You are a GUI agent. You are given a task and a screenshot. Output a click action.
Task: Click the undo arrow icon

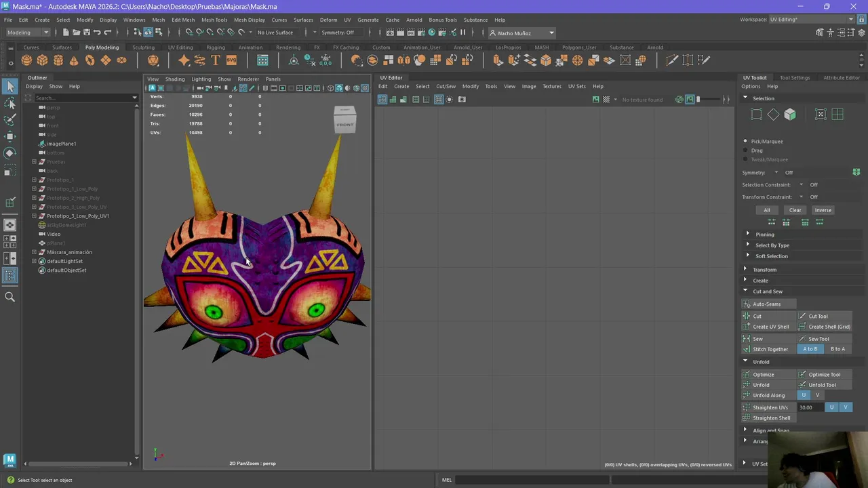click(x=97, y=33)
